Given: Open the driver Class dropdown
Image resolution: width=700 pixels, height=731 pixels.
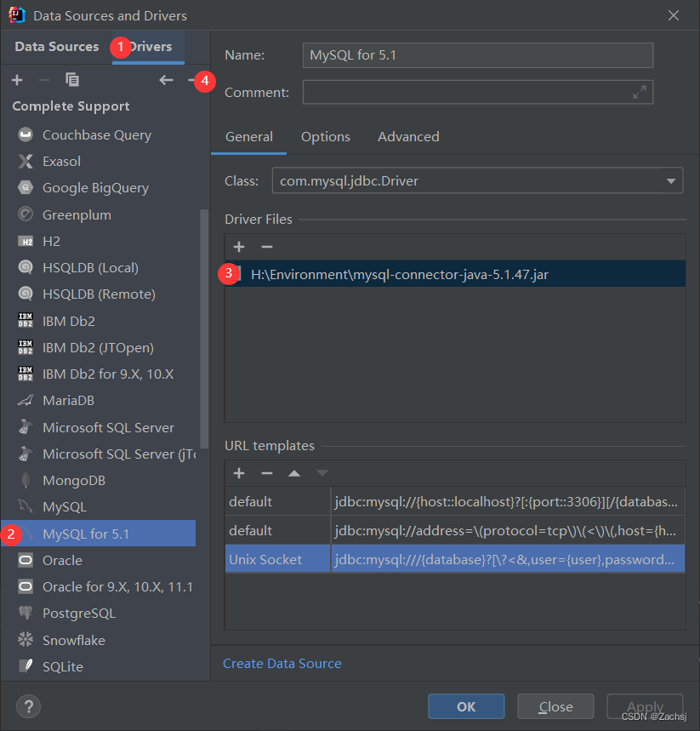Looking at the screenshot, I should click(x=478, y=180).
